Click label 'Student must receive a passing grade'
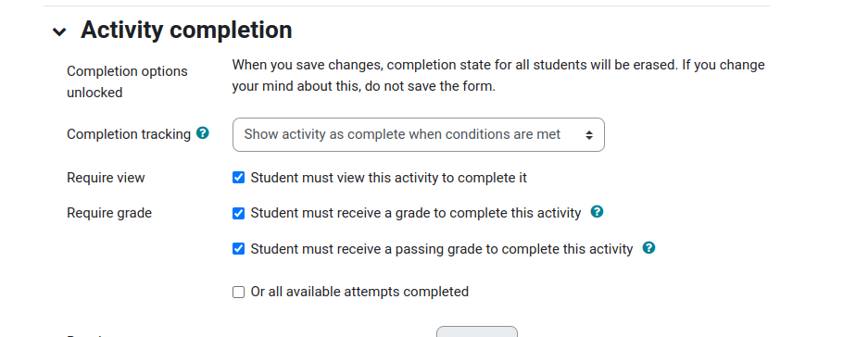This screenshot has height=337, width=868. 441,250
